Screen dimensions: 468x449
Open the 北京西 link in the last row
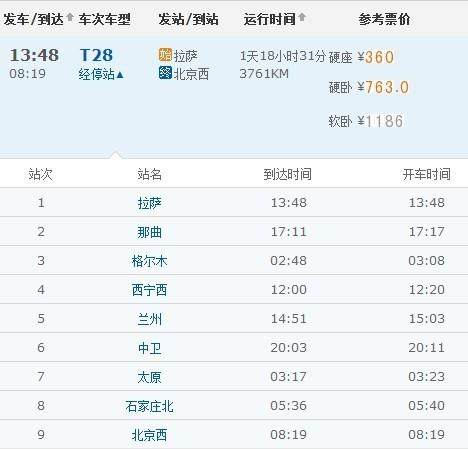pyautogui.click(x=149, y=435)
